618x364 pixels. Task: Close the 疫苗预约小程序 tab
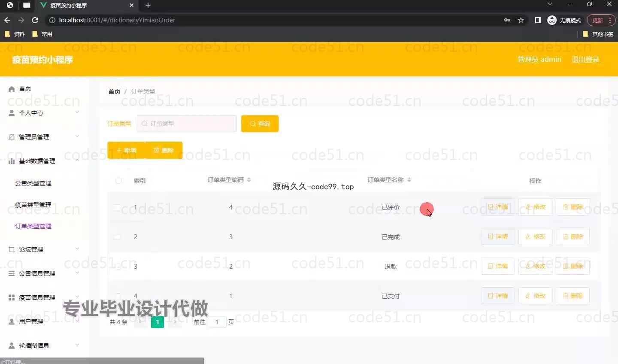click(x=132, y=5)
